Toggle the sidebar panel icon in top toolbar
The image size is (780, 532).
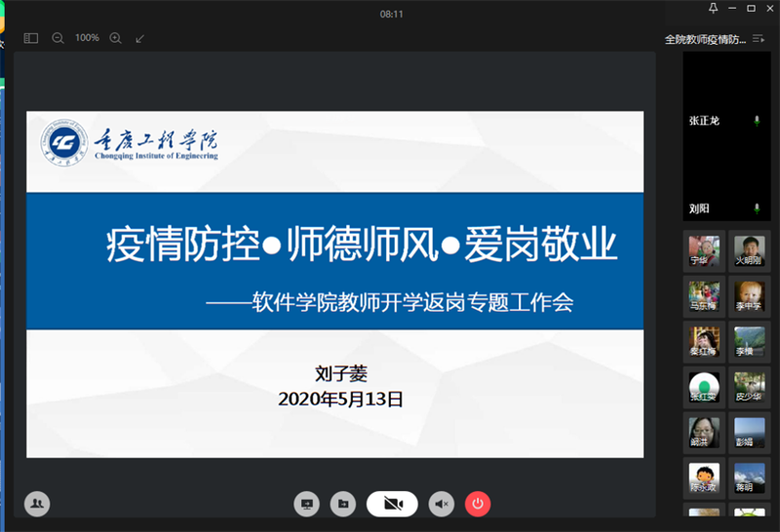[x=31, y=38]
